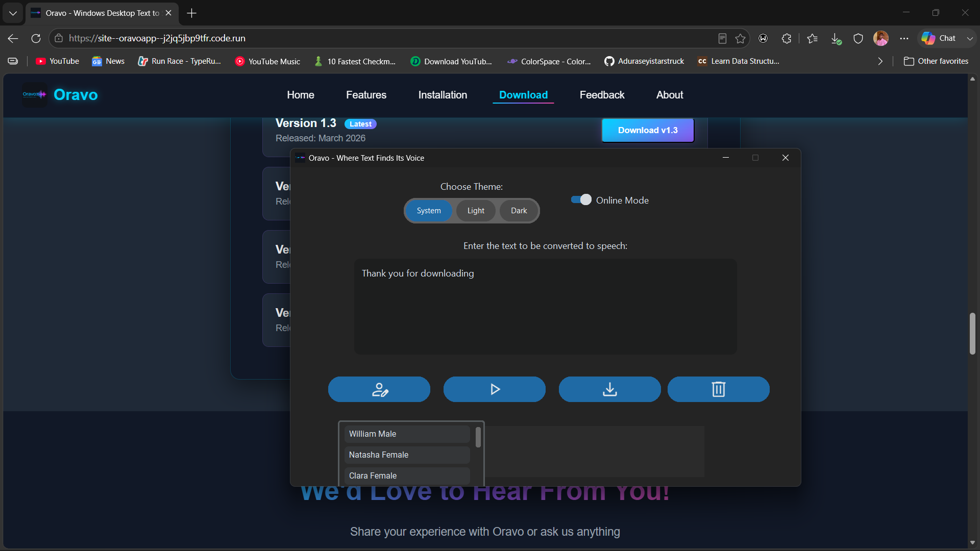Open the Aduraseyistarstruck GitHub bookmark
The width and height of the screenshot is (980, 551).
pos(644,61)
